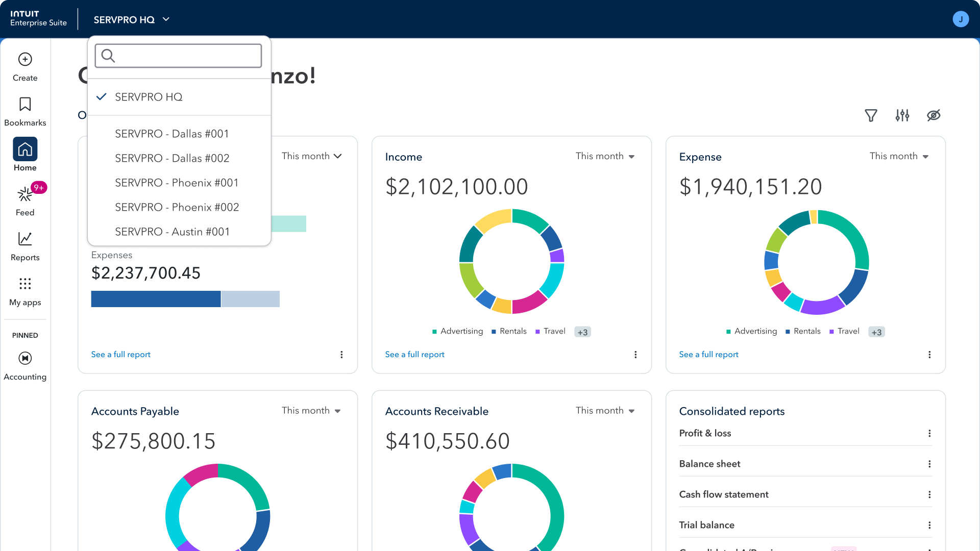
Task: Switch to SERVPRO - Austin #001
Action: [x=179, y=232]
